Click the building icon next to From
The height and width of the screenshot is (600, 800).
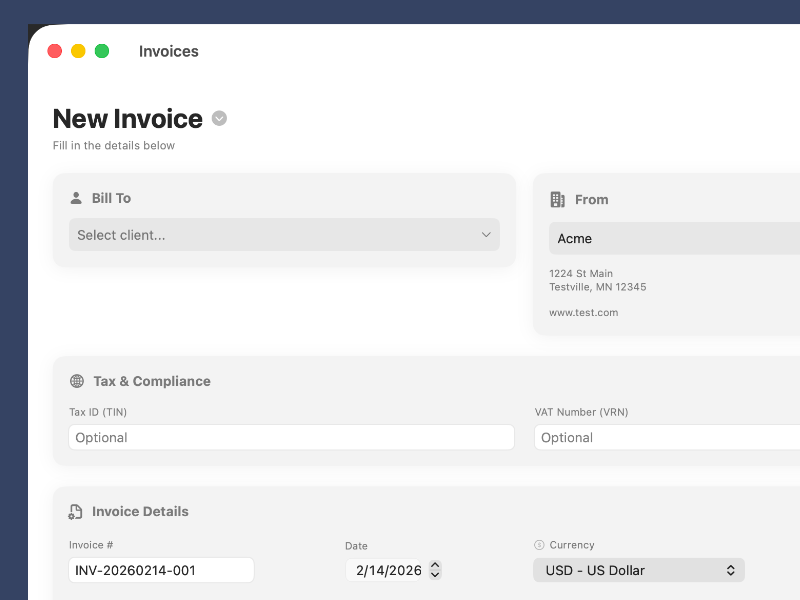(558, 200)
